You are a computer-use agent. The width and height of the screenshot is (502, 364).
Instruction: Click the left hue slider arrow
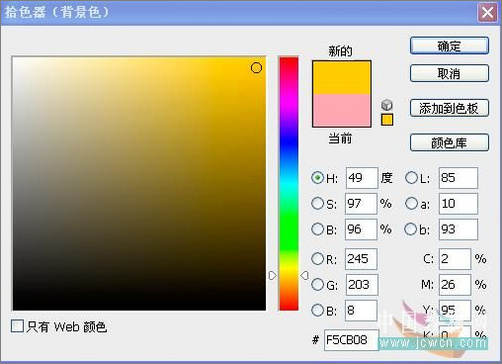273,275
